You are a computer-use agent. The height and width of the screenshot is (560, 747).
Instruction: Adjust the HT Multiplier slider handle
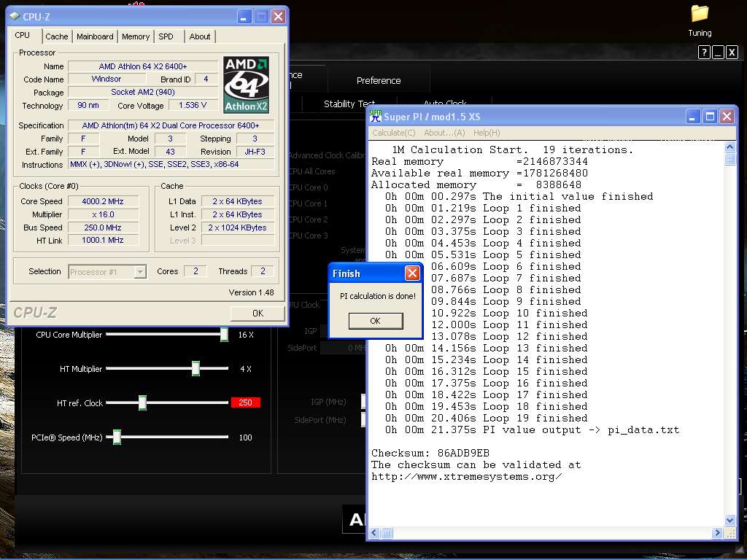[x=196, y=368]
